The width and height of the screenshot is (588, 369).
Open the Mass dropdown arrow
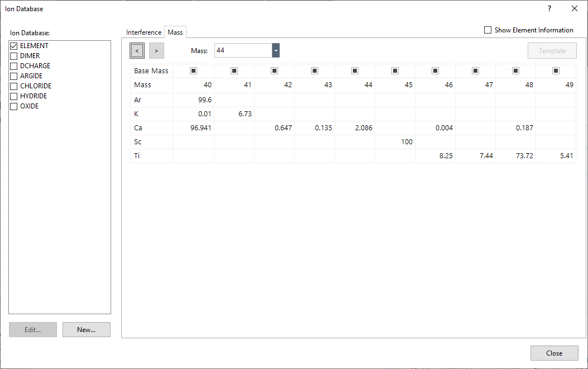(x=276, y=50)
